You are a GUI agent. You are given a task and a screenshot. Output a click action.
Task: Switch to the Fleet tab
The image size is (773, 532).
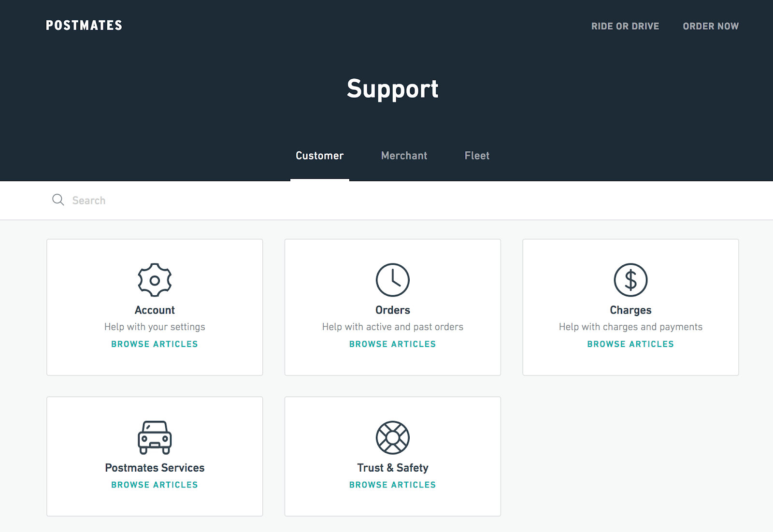477,156
